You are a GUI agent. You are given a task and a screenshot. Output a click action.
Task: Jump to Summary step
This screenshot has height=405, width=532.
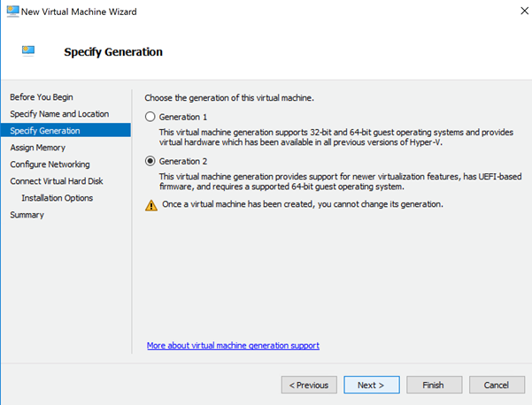point(27,215)
